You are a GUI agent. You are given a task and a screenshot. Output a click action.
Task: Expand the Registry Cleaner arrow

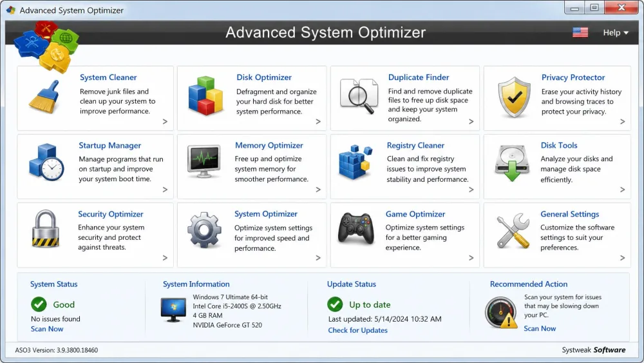(471, 190)
